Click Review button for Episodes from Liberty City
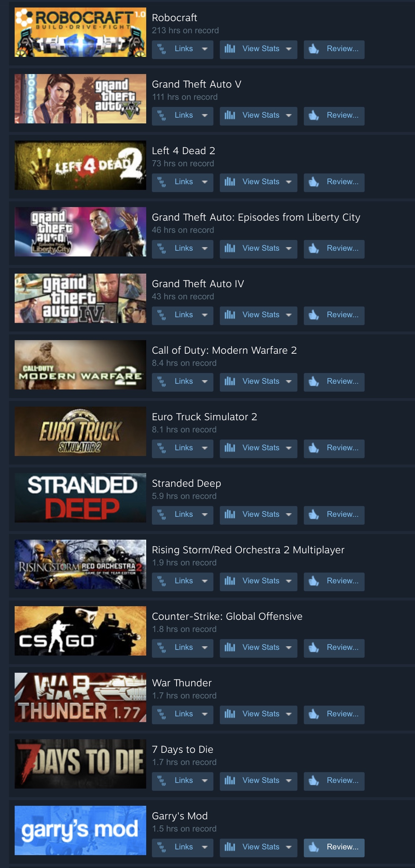The image size is (415, 868). coord(334,249)
